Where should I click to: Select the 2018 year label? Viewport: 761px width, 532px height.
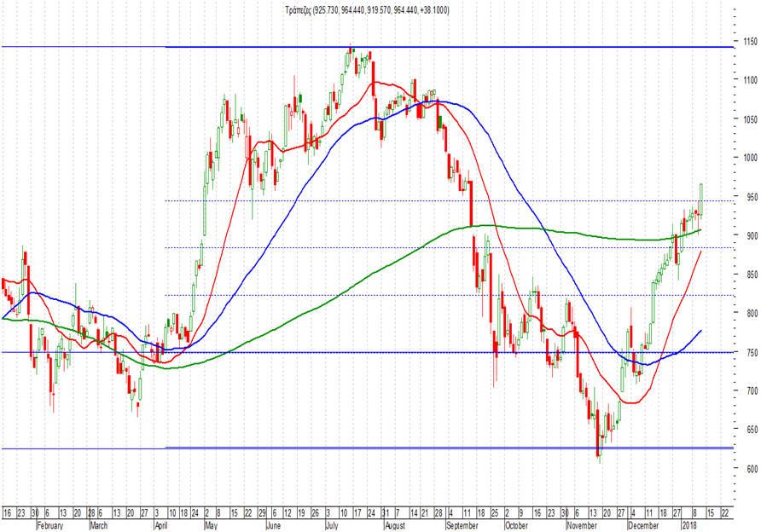(x=689, y=526)
